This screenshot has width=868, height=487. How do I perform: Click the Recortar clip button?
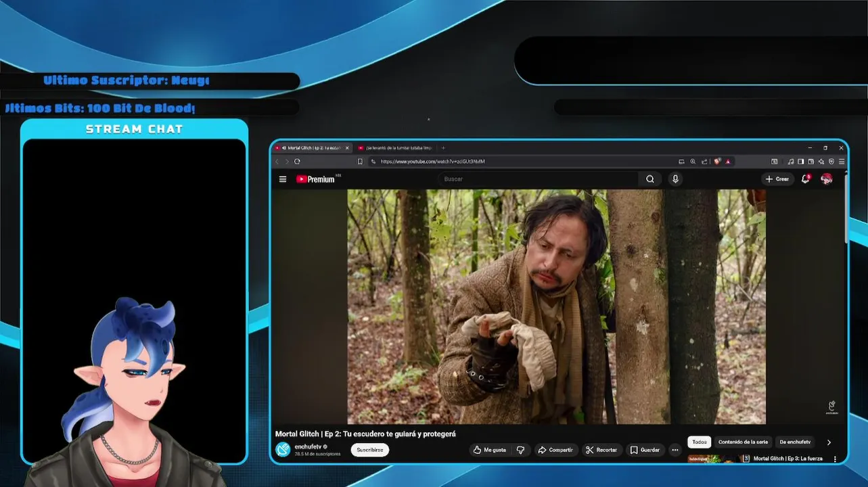601,450
